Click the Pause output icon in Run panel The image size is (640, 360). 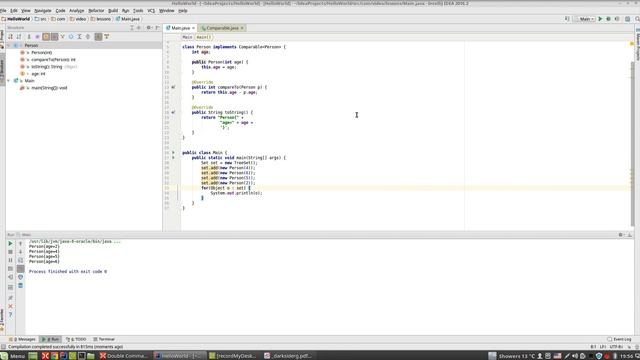[x=11, y=260]
